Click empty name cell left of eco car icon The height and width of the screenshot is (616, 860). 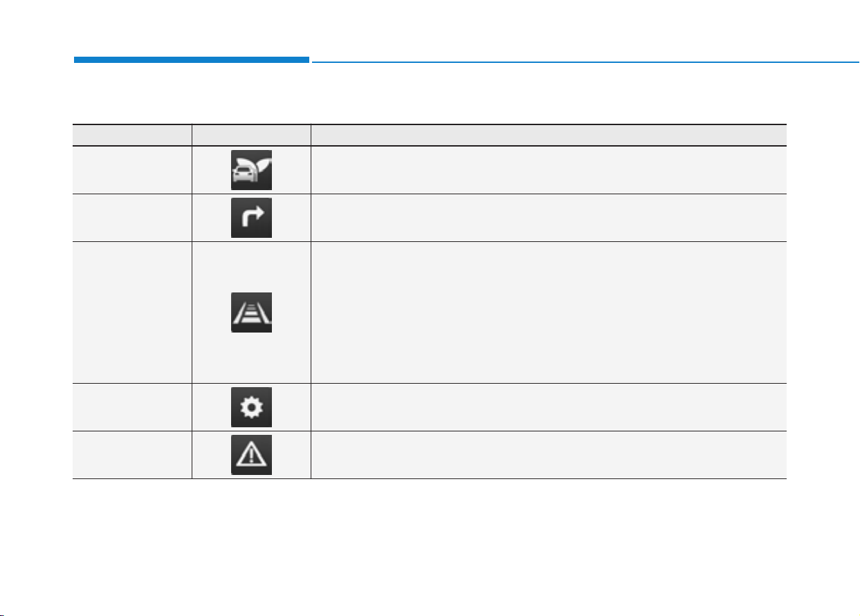pyautogui.click(x=132, y=169)
